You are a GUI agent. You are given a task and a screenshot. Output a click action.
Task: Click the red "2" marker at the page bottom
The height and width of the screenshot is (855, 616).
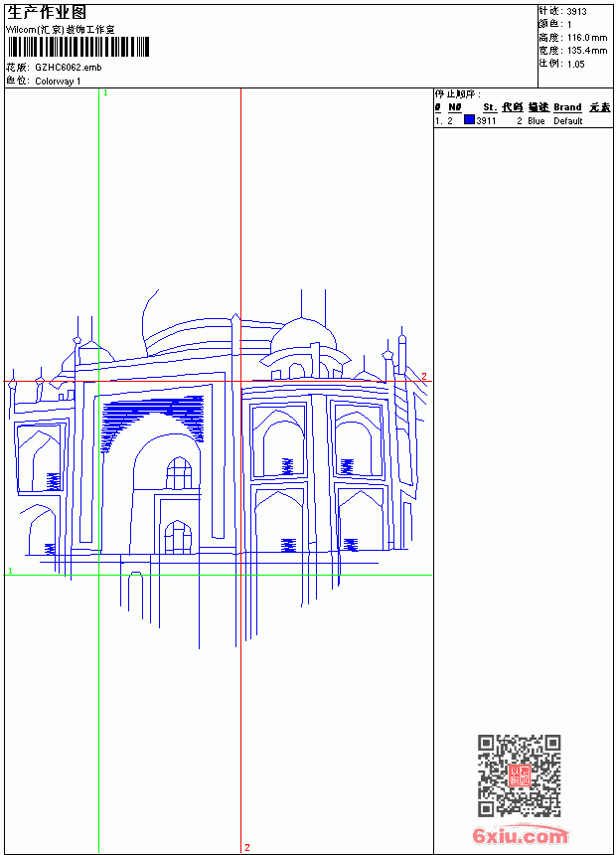point(247,847)
